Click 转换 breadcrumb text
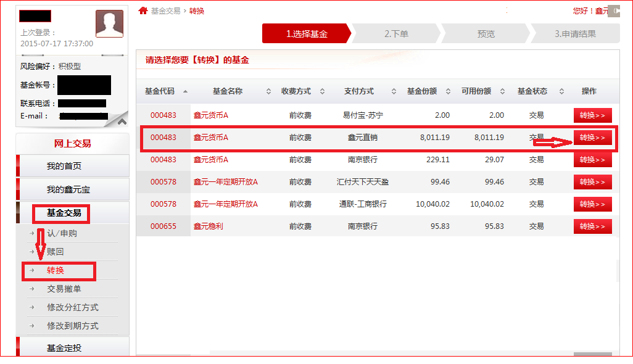 click(197, 11)
